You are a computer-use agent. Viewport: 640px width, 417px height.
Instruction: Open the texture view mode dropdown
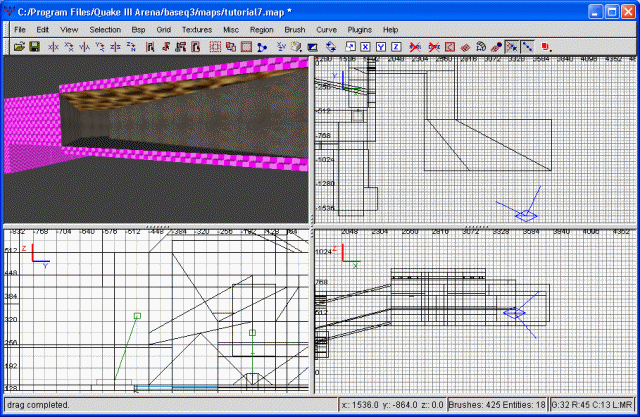(297, 47)
